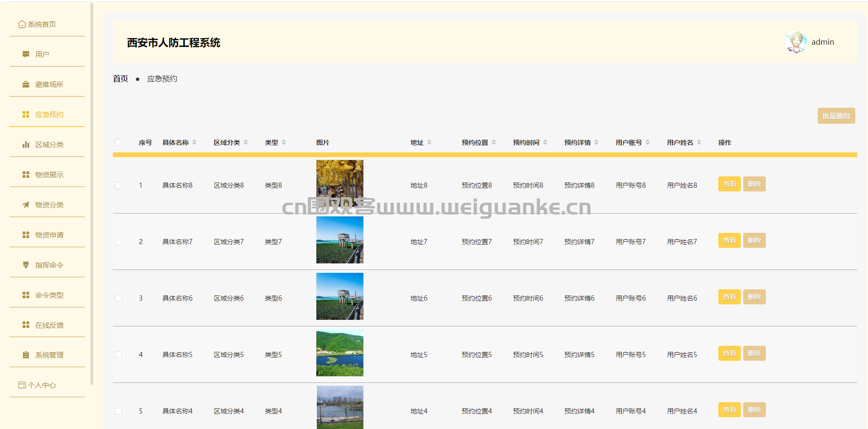Click the briefcase icon for 避难场所
868x429 pixels.
[x=26, y=85]
